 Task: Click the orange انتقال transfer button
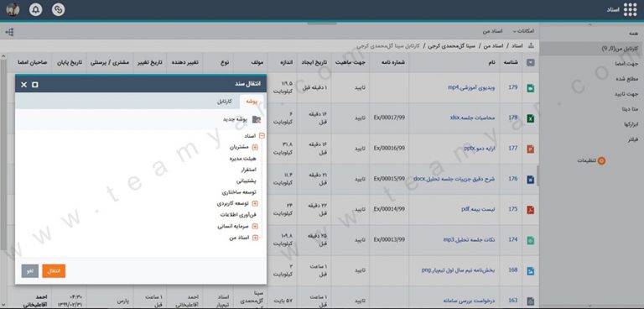[54, 271]
